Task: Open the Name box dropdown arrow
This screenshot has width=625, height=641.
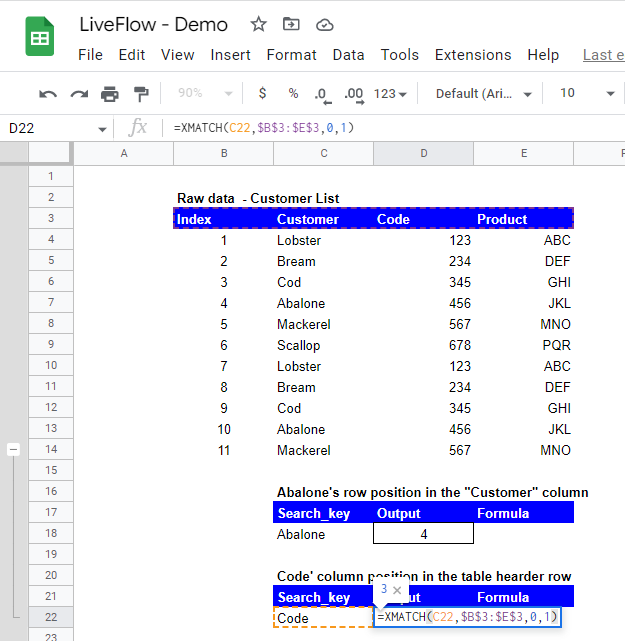Action: (x=102, y=129)
